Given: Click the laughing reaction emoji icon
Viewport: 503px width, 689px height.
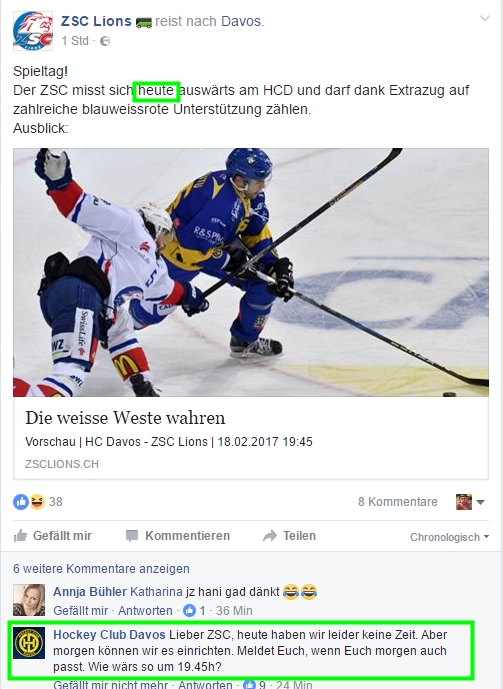Looking at the screenshot, I should (x=37, y=501).
